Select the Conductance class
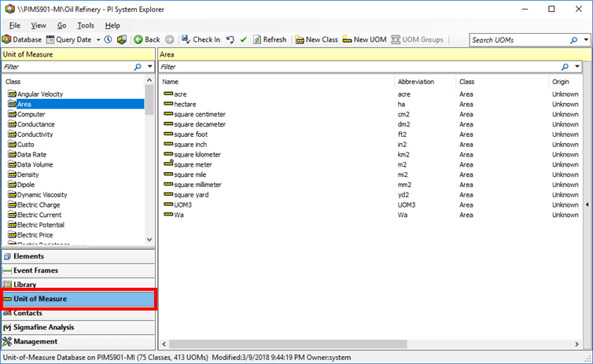This screenshot has height=364, width=593. click(x=36, y=124)
